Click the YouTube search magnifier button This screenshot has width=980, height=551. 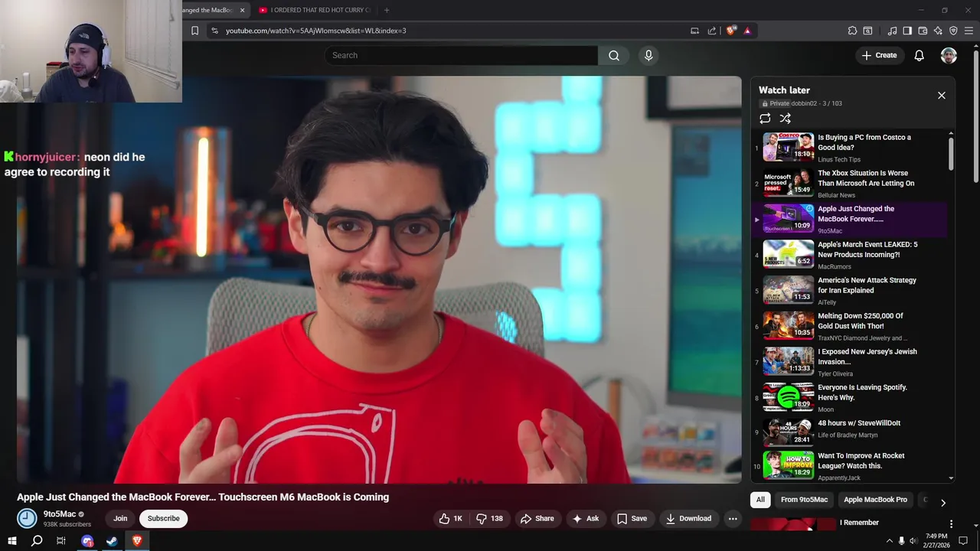614,55
